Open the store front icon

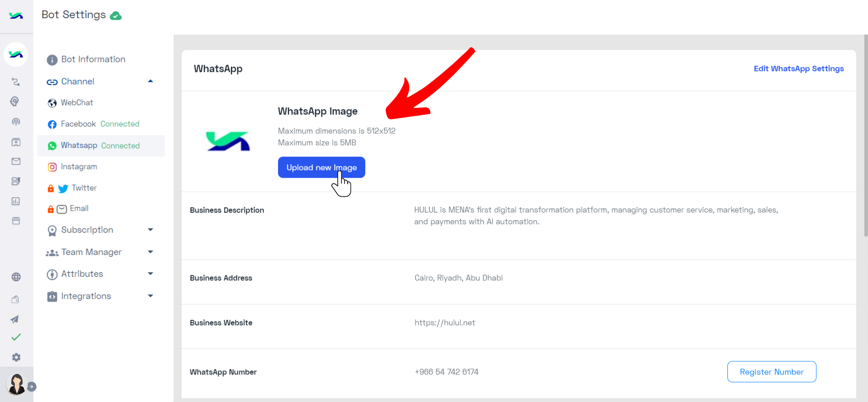click(x=16, y=221)
